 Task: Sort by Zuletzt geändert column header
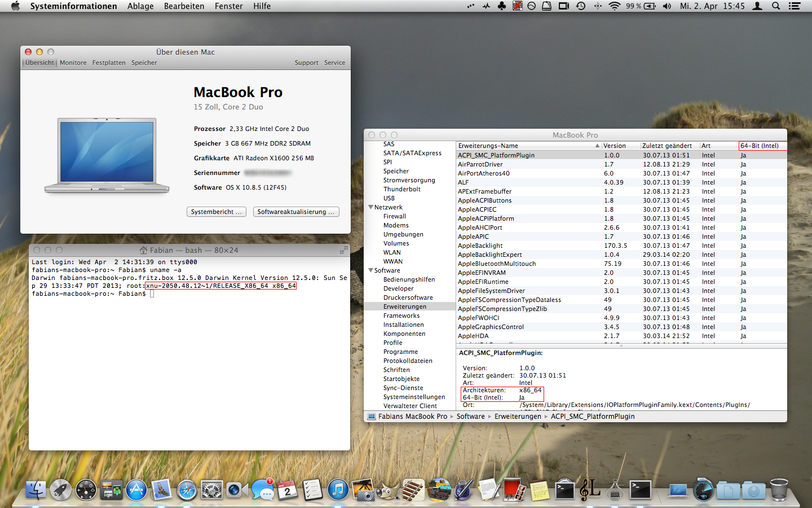coord(670,146)
